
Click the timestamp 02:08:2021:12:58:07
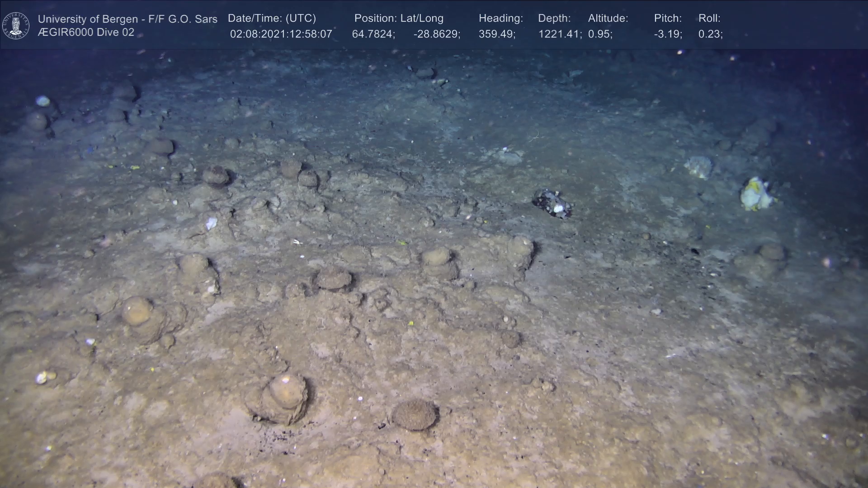(x=281, y=34)
